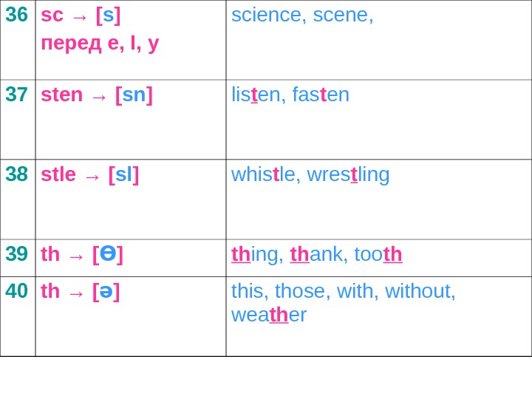Image resolution: width=532 pixels, height=399 pixels.
Task: Select the "stle → [sl]" rule
Action: pos(89,174)
